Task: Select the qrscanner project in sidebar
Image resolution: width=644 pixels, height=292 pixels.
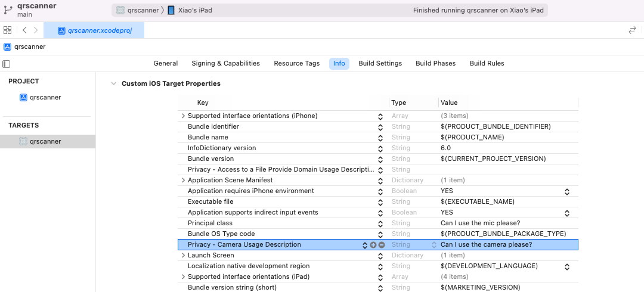Action: pyautogui.click(x=45, y=97)
